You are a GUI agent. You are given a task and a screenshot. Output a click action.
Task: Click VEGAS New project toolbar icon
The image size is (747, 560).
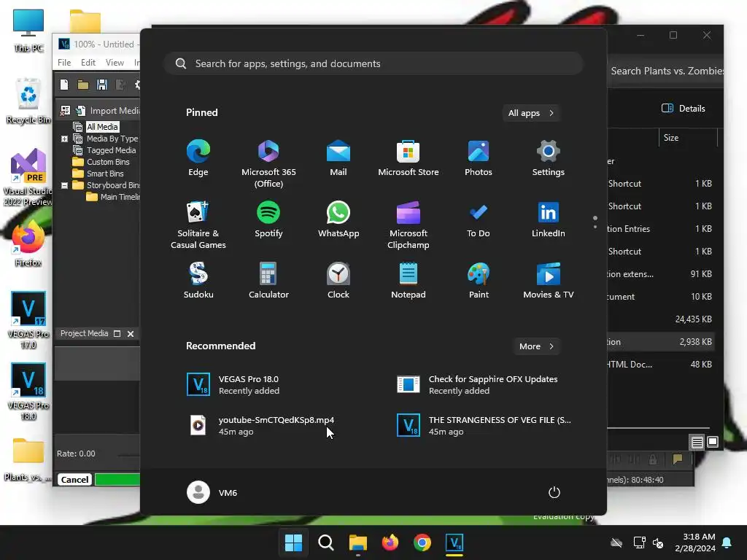tap(64, 85)
